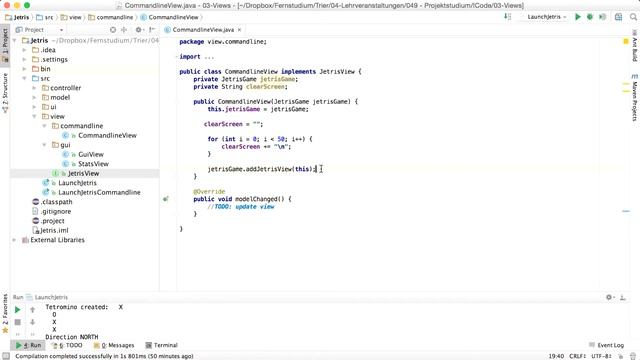The image size is (640, 360).
Task: Collapse the view package
Action: pos(34,116)
